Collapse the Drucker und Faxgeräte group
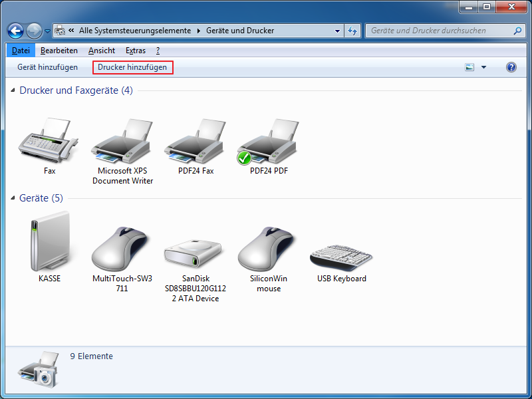This screenshot has height=399, width=532. [13, 91]
